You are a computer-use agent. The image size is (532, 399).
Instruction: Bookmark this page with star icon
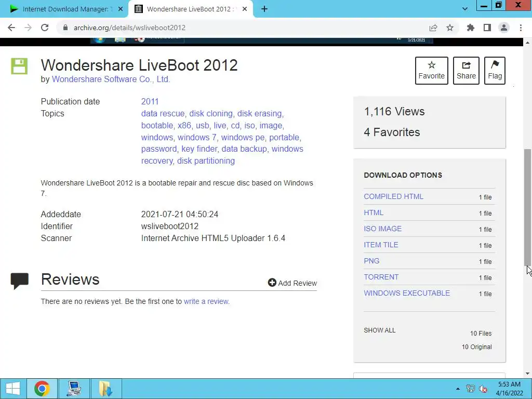point(450,28)
